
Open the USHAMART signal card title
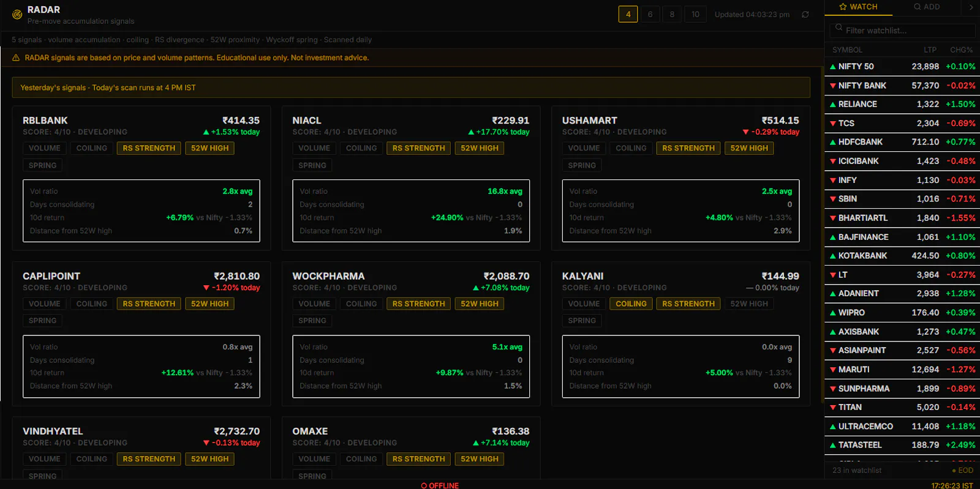point(590,121)
